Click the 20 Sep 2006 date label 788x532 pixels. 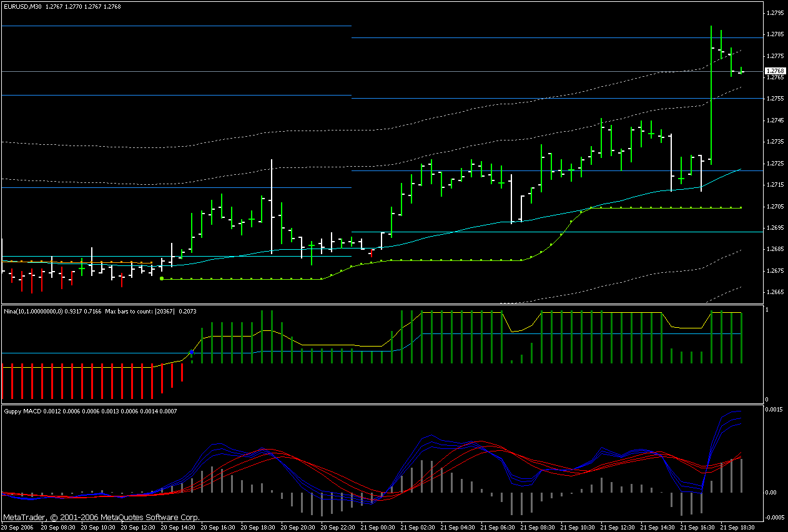click(x=16, y=527)
